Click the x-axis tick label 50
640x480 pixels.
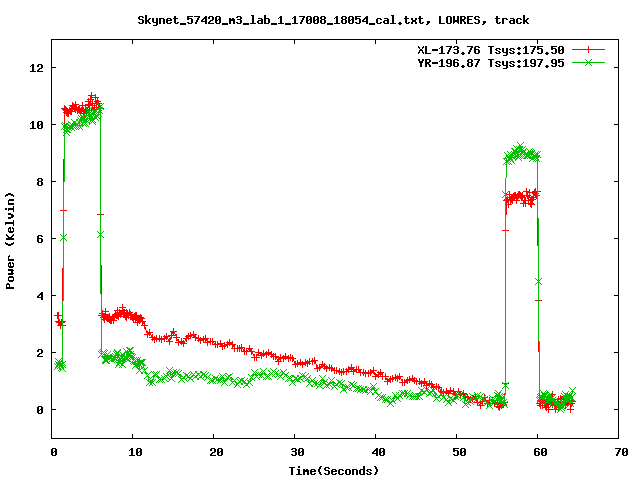pos(459,452)
